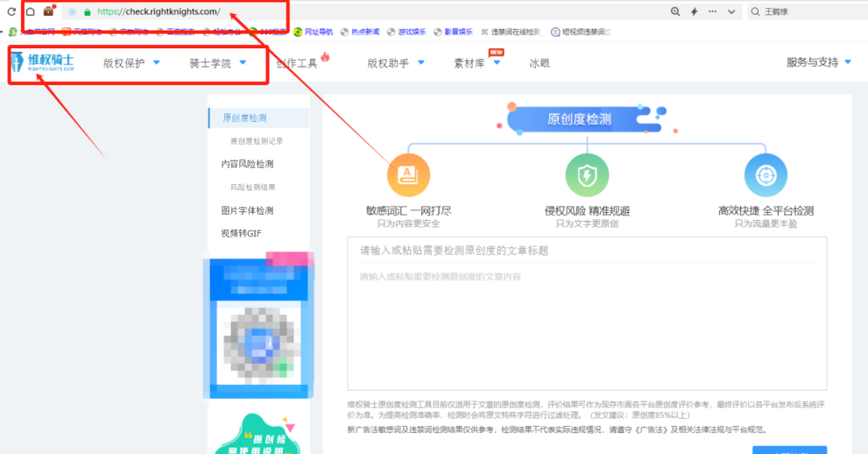The image size is (868, 454).
Task: Click the blue detect button at bottom right
Action: click(x=789, y=449)
